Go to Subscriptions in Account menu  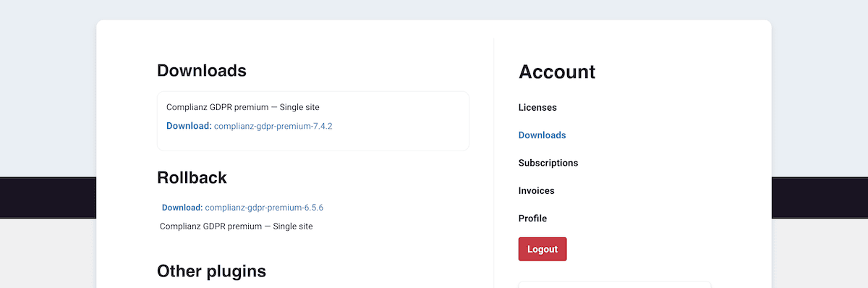click(548, 163)
